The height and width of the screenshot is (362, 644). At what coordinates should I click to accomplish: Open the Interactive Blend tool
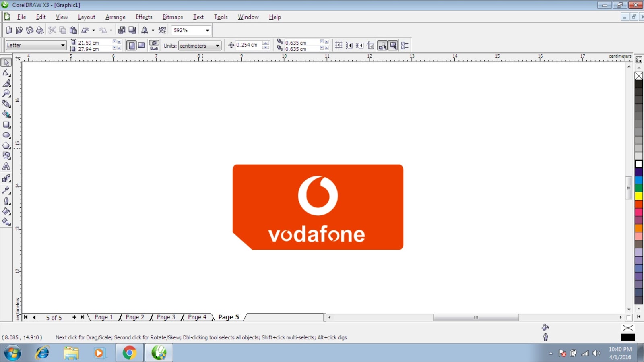pos(6,178)
